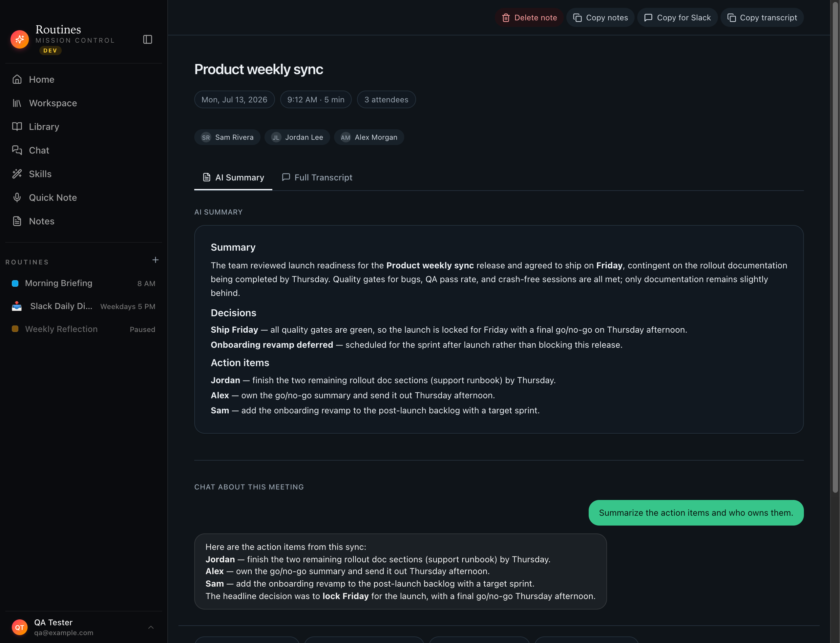Delete this note

[529, 18]
